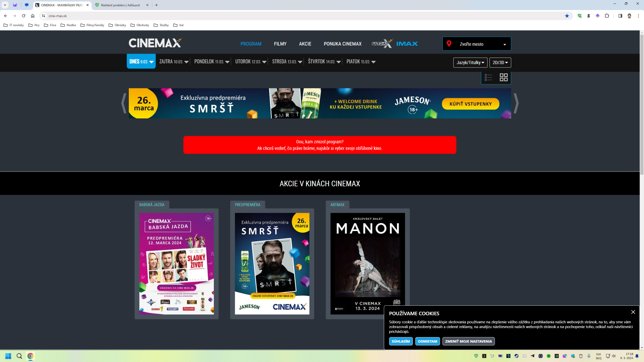Open the Jazyk/Titulky dropdown
The height and width of the screenshot is (362, 644).
coord(470,62)
